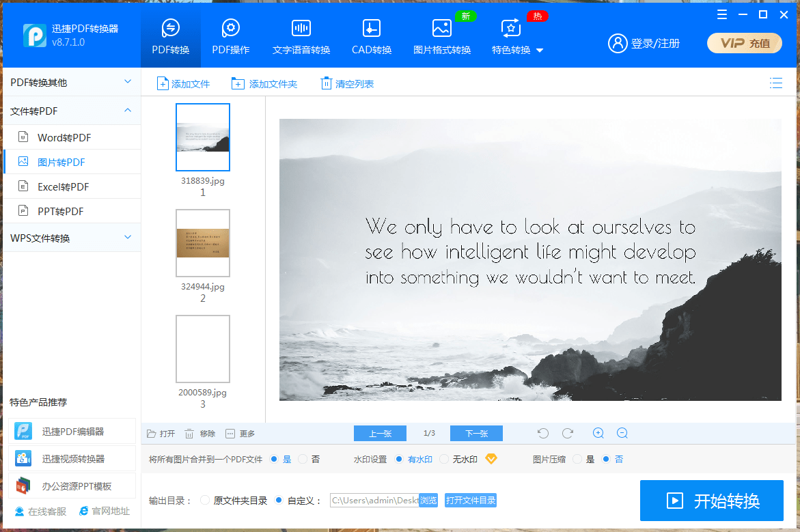Contact 在线客服 support
Viewport: 800px width, 532px height.
[x=32, y=510]
